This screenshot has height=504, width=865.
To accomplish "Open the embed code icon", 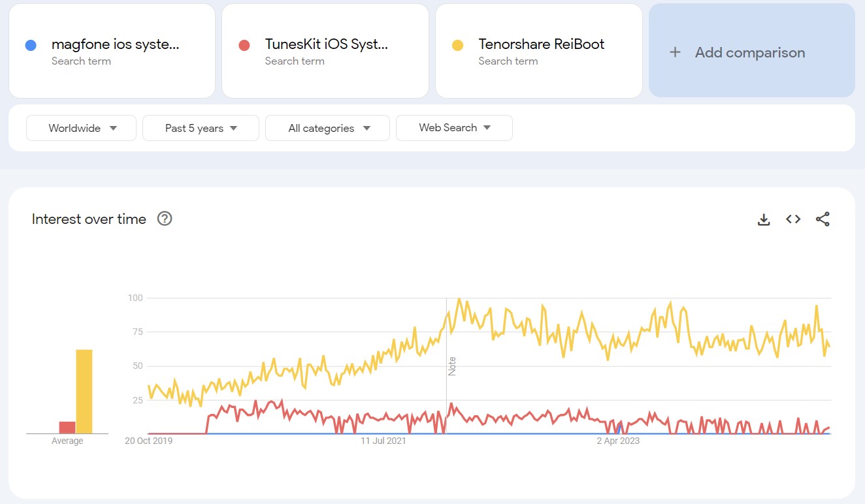I will pyautogui.click(x=793, y=219).
